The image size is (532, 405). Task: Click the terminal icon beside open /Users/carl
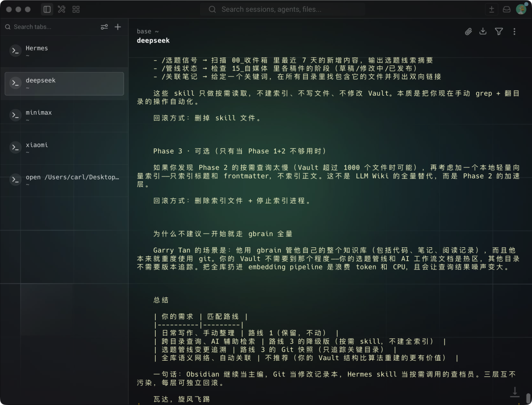coord(15,180)
